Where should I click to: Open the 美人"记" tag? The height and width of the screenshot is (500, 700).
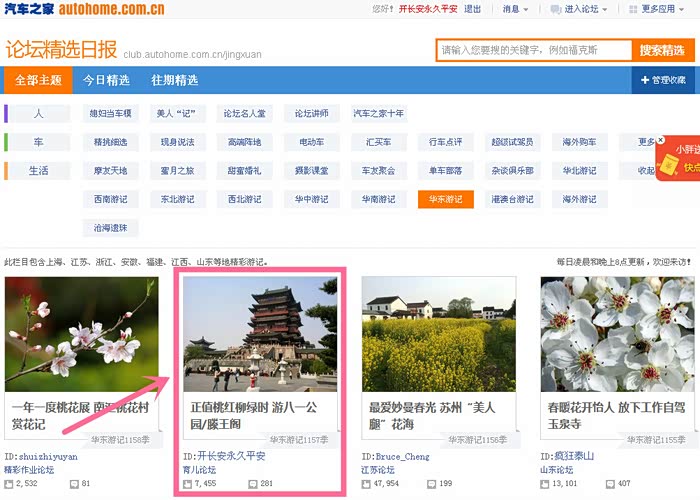pos(177,113)
